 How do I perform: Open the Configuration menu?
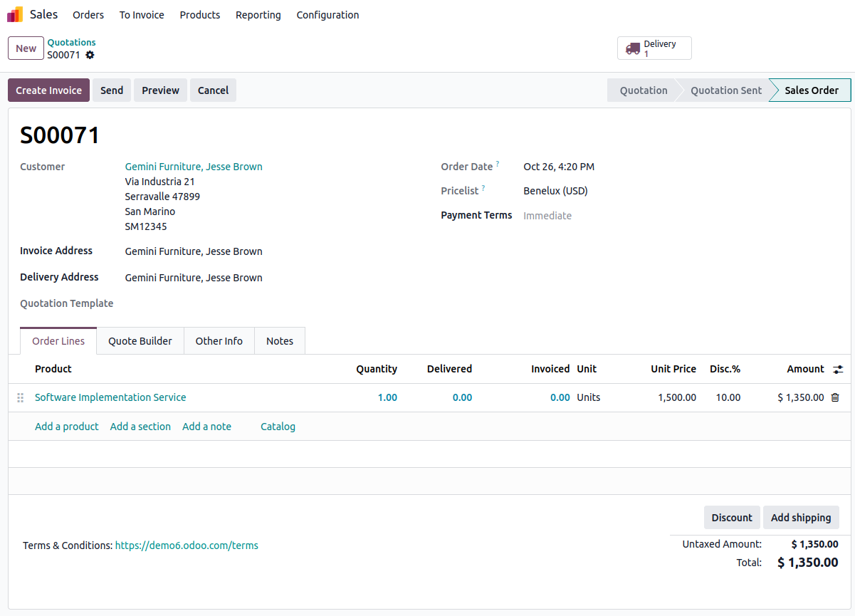coord(327,15)
